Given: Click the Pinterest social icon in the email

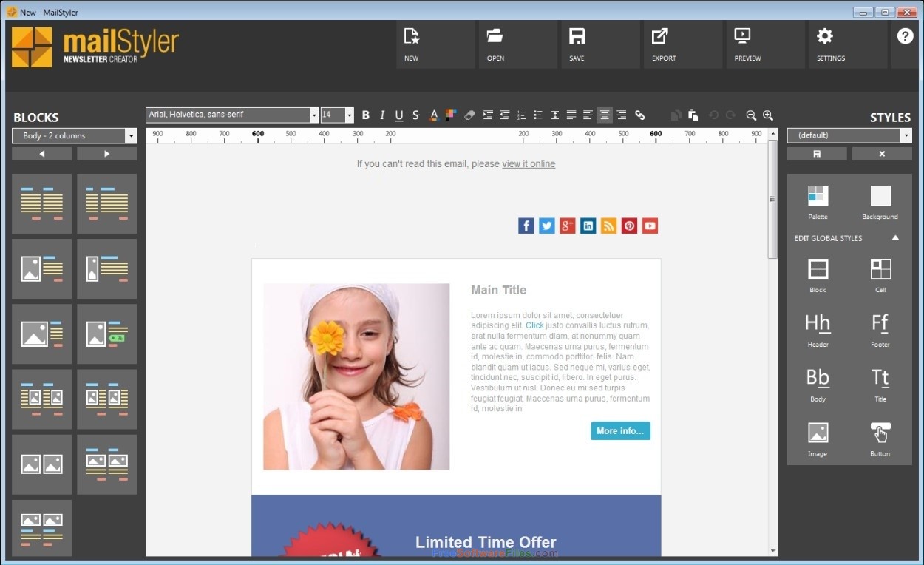Looking at the screenshot, I should click(629, 226).
